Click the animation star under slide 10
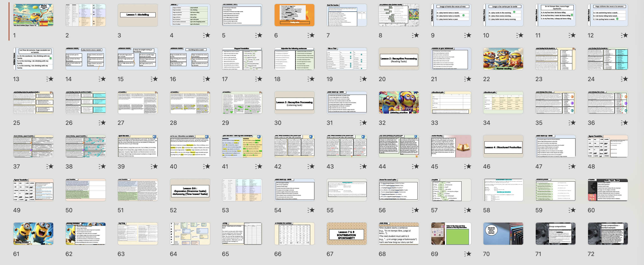 click(520, 35)
